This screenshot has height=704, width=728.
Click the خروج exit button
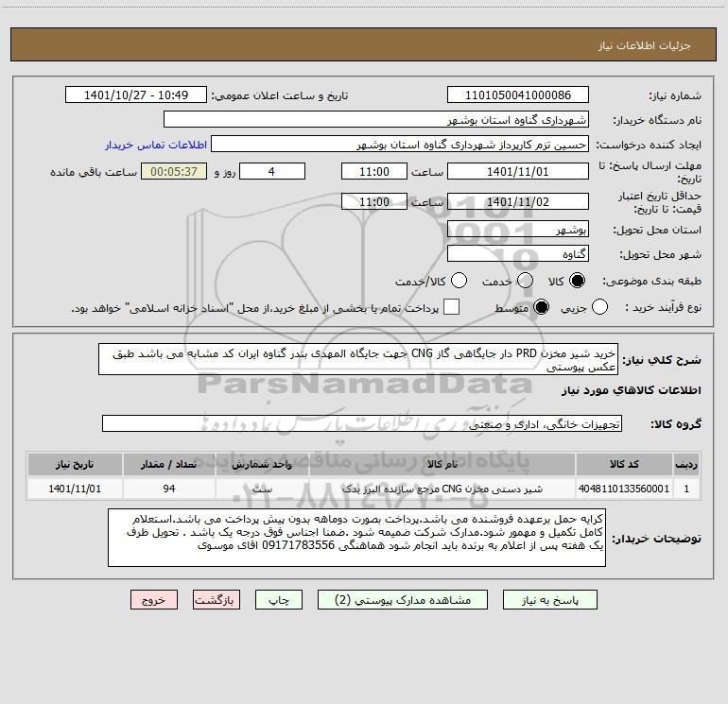click(154, 600)
